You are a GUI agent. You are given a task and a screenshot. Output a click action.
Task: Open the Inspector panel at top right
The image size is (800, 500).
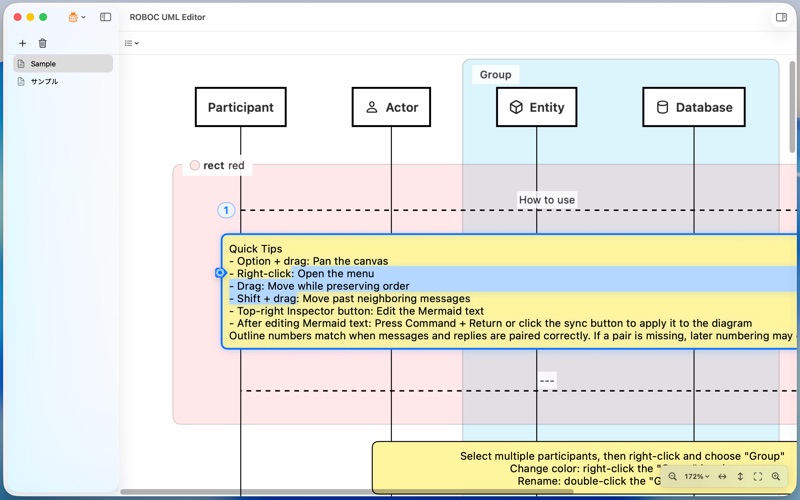781,17
